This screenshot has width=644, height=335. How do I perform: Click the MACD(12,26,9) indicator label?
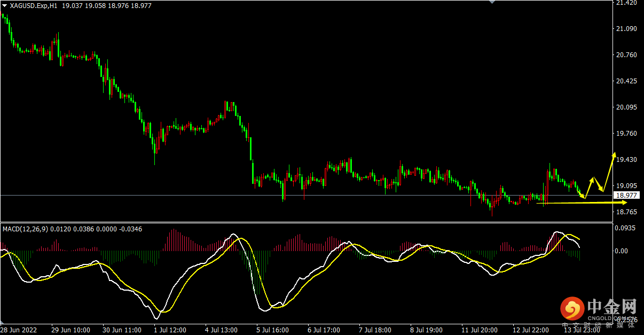tap(25, 229)
